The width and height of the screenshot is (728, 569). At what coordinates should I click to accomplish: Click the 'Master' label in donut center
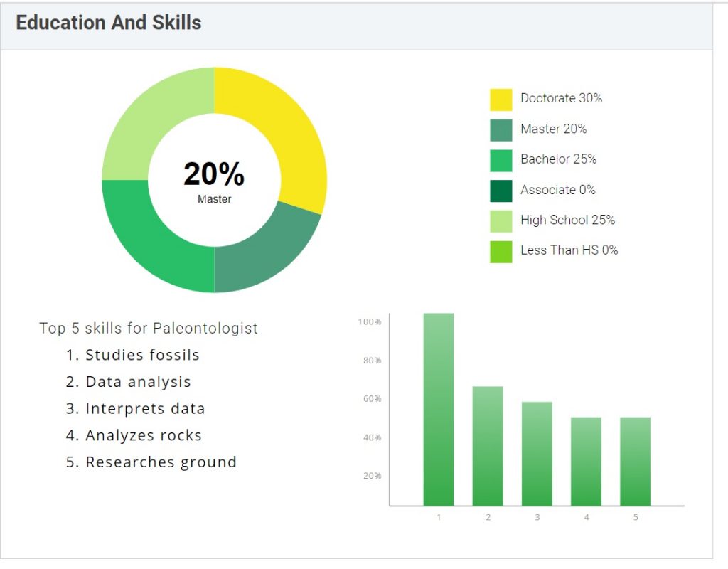click(x=214, y=199)
